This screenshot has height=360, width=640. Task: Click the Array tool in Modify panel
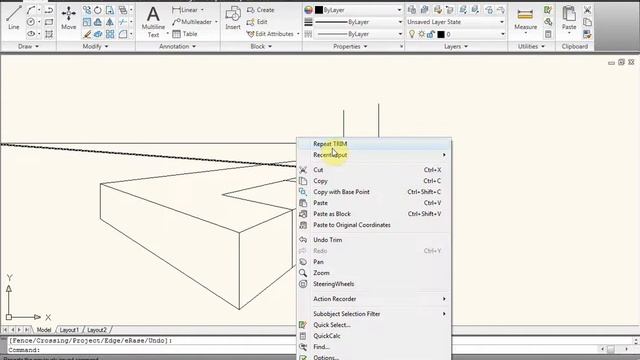click(110, 35)
